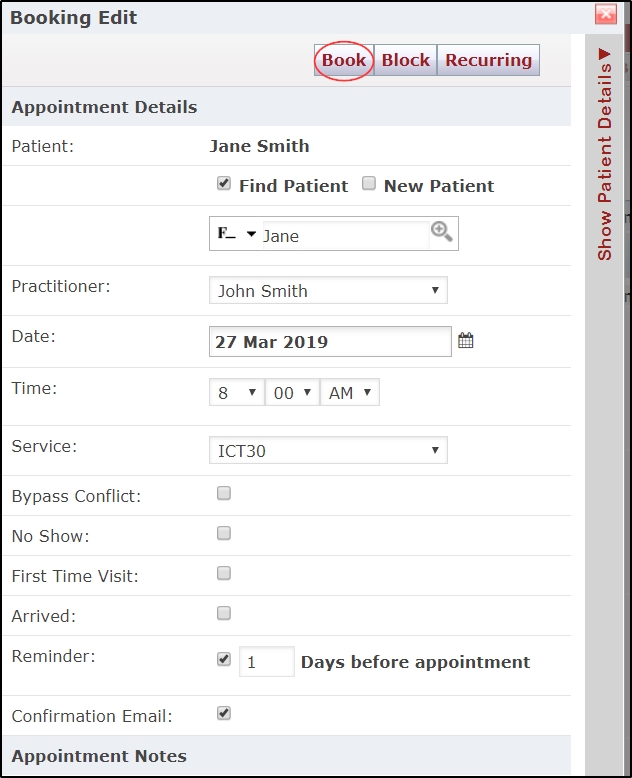Screen dimensions: 632x778
Task: Open the AM/PM time dropdown
Action: (350, 392)
